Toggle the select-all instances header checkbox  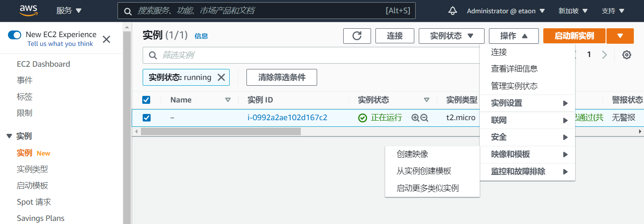point(146,100)
